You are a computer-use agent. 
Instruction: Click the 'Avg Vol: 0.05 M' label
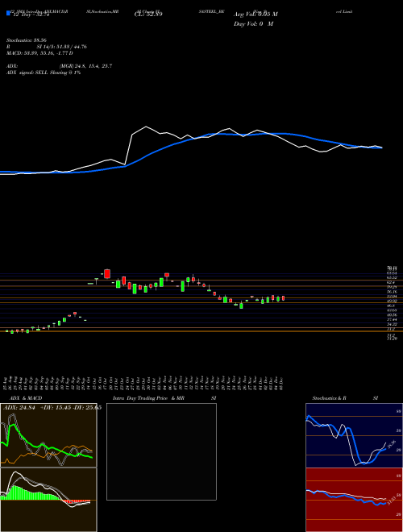pos(256,15)
